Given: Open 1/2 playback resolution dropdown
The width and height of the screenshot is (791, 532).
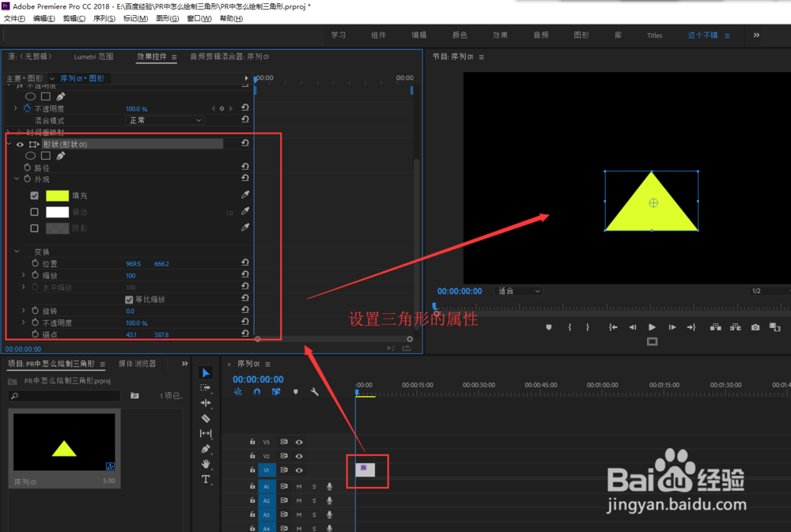Looking at the screenshot, I should coord(769,291).
